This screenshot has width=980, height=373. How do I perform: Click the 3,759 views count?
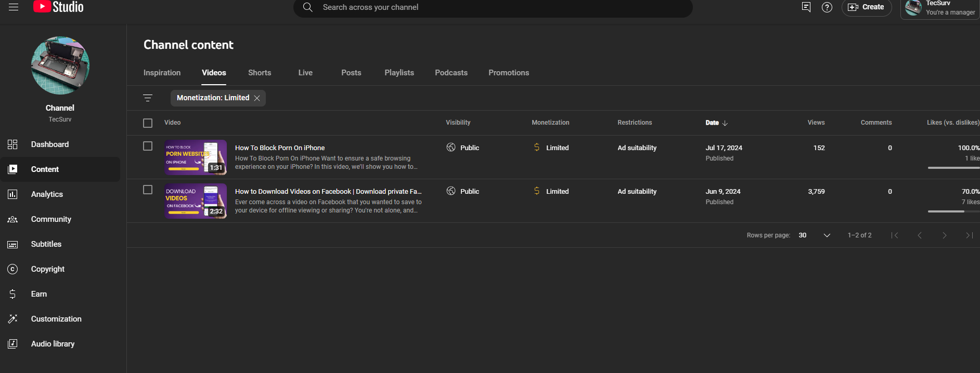pos(817,192)
